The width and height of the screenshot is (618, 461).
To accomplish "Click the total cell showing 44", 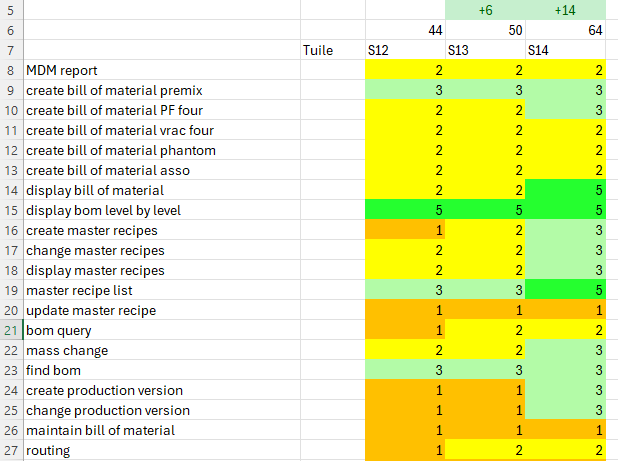I will click(405, 30).
